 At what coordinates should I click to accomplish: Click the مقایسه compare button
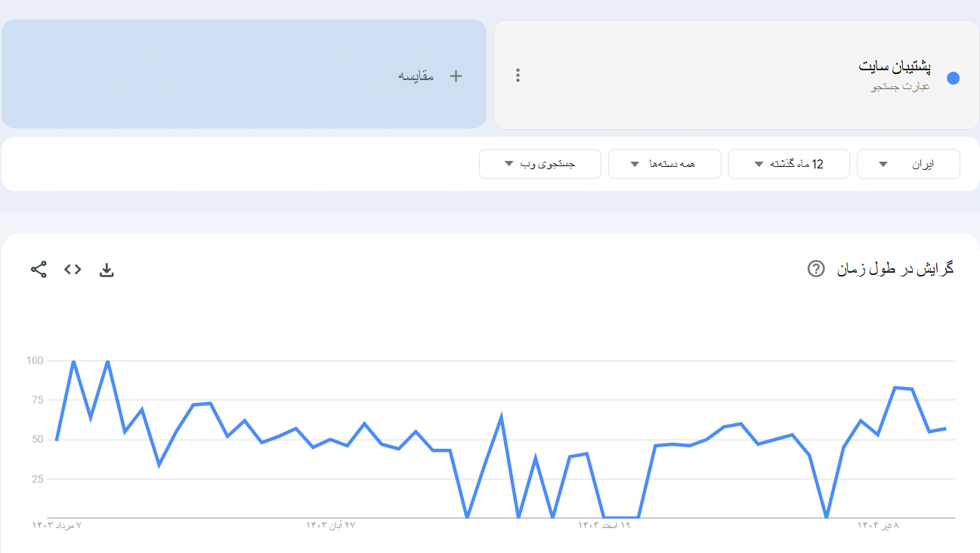(x=416, y=76)
